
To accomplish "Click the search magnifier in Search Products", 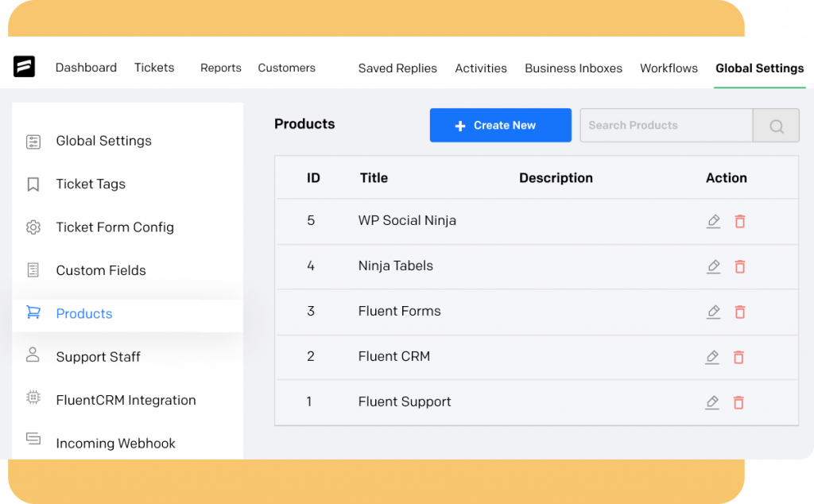I will tap(775, 126).
